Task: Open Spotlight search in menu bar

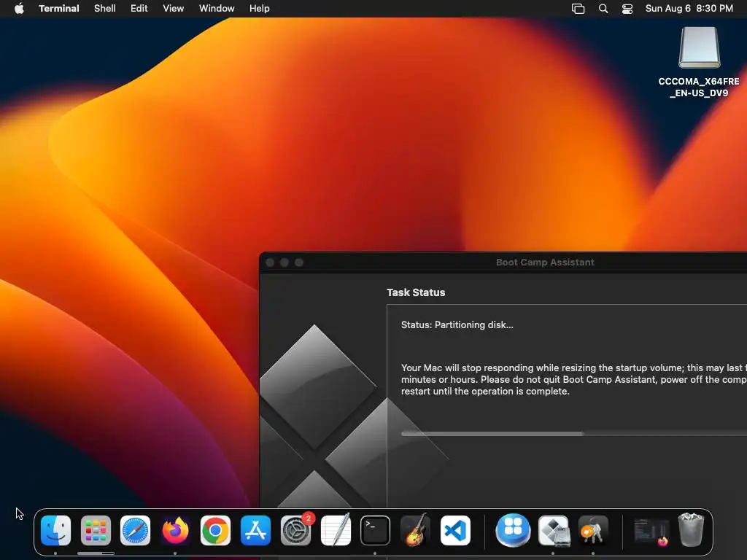Action: pos(603,9)
